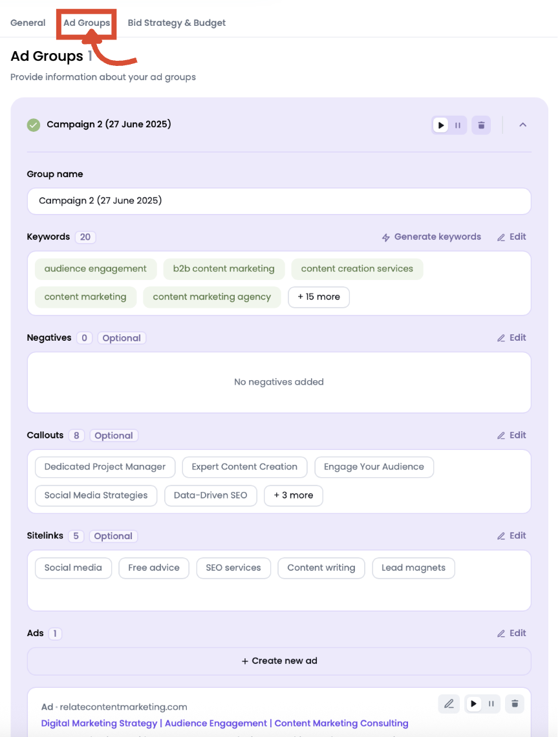The height and width of the screenshot is (737, 560).
Task: Switch to the Bid Strategy & Budget tab
Action: [176, 22]
